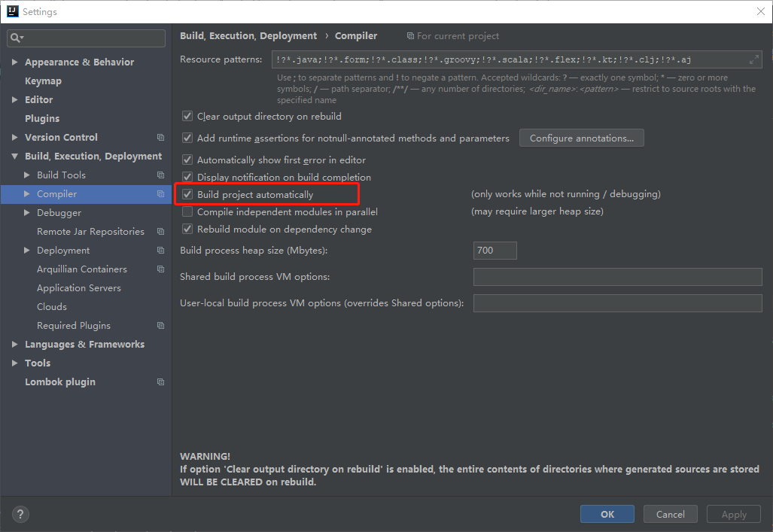773x532 pixels.
Task: Select Arquillian Containers in the tree
Action: tap(82, 269)
